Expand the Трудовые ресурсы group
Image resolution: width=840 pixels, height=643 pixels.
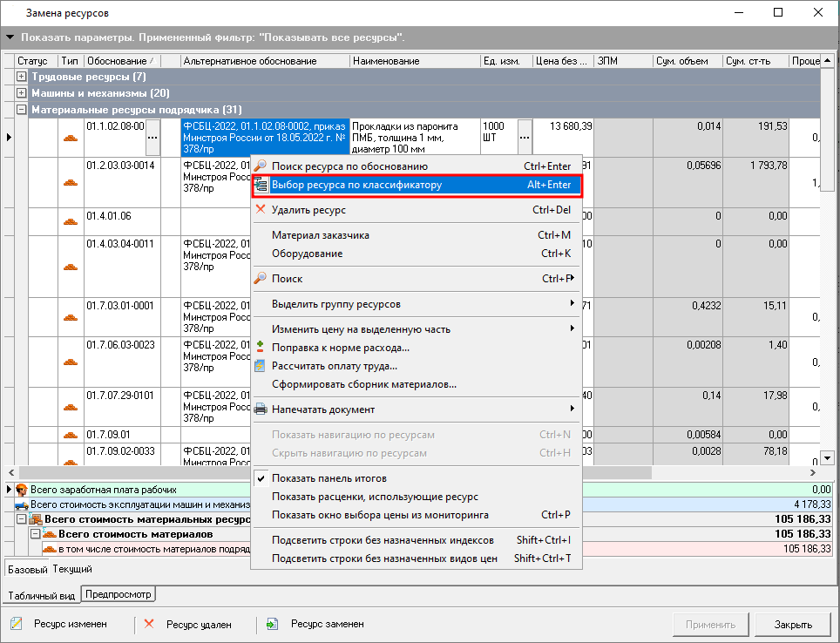22,78
